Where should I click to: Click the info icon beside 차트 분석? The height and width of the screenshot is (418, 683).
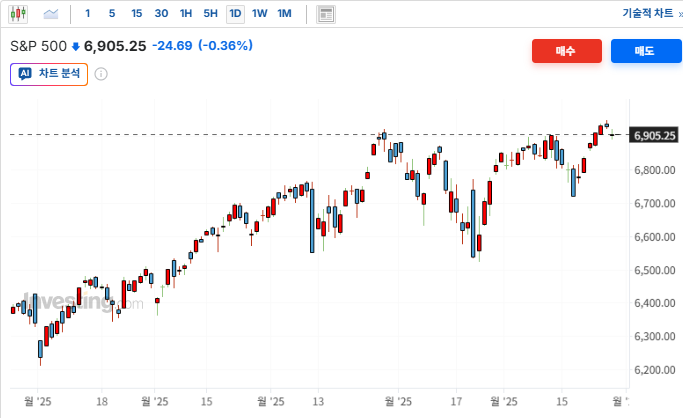[101, 74]
